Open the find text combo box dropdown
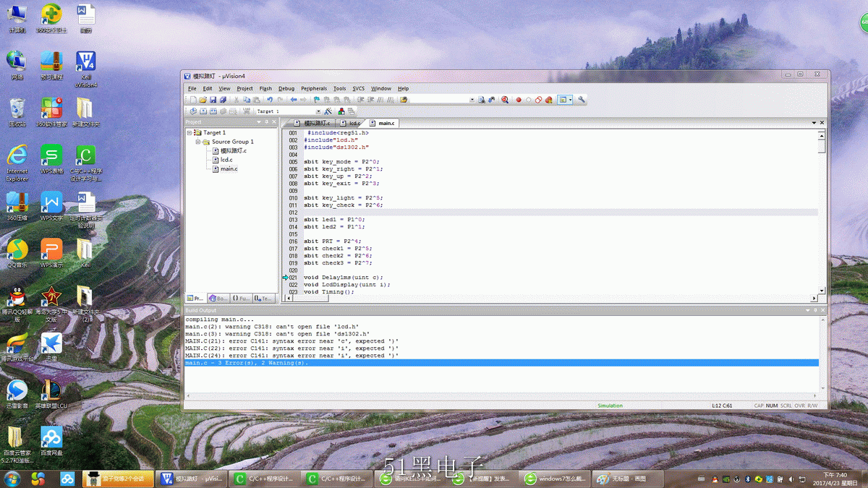The width and height of the screenshot is (868, 488). 472,100
